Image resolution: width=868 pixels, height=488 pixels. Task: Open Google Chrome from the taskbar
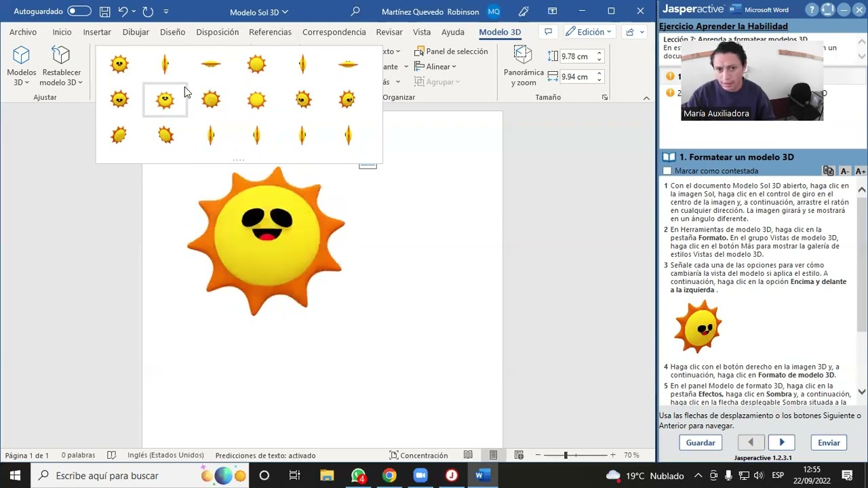(x=389, y=475)
